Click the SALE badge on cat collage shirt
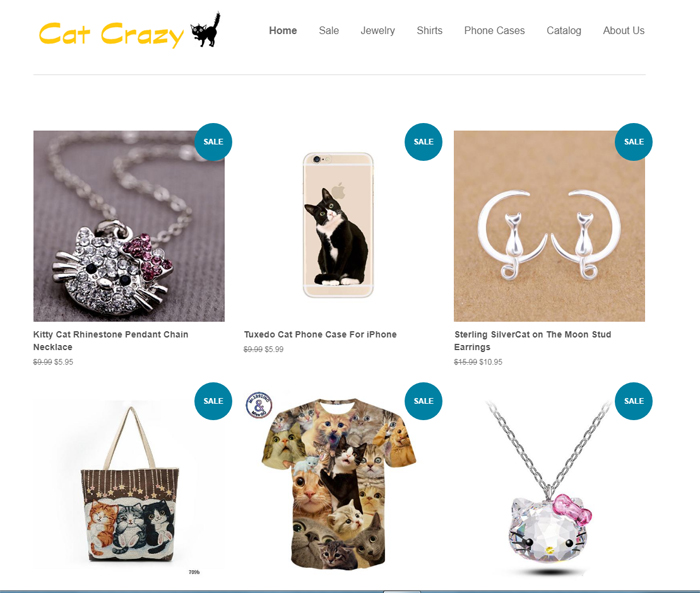 click(x=424, y=401)
